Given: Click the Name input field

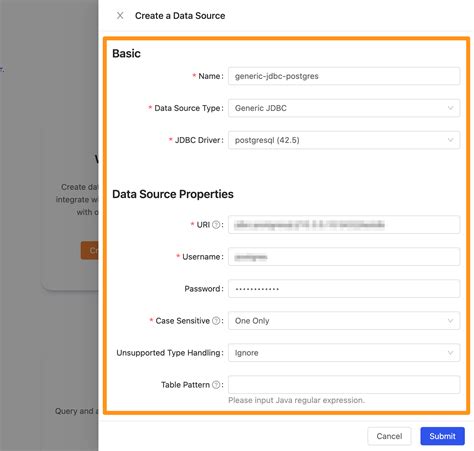Looking at the screenshot, I should [x=344, y=76].
